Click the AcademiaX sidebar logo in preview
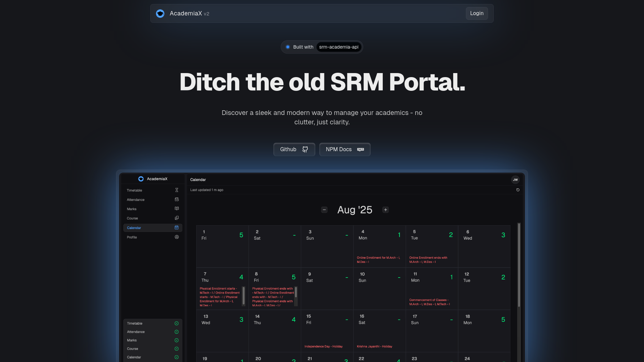644x362 pixels. point(141,179)
